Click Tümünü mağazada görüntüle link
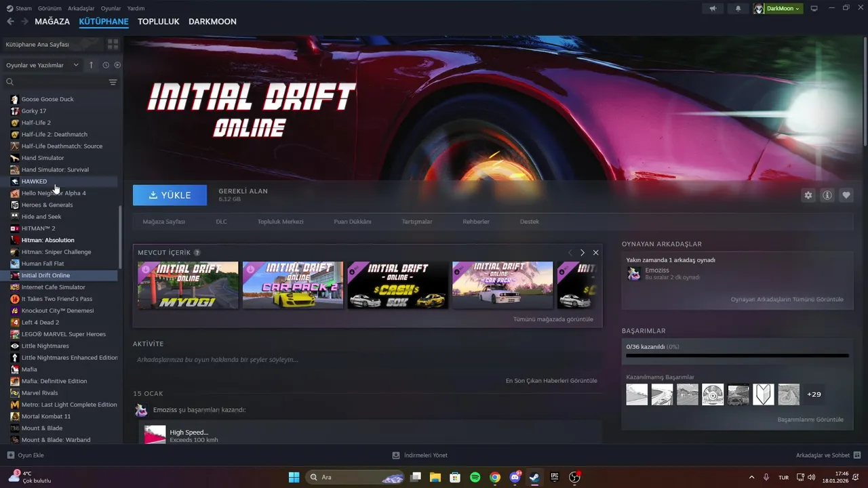The height and width of the screenshot is (488, 868). tap(553, 319)
